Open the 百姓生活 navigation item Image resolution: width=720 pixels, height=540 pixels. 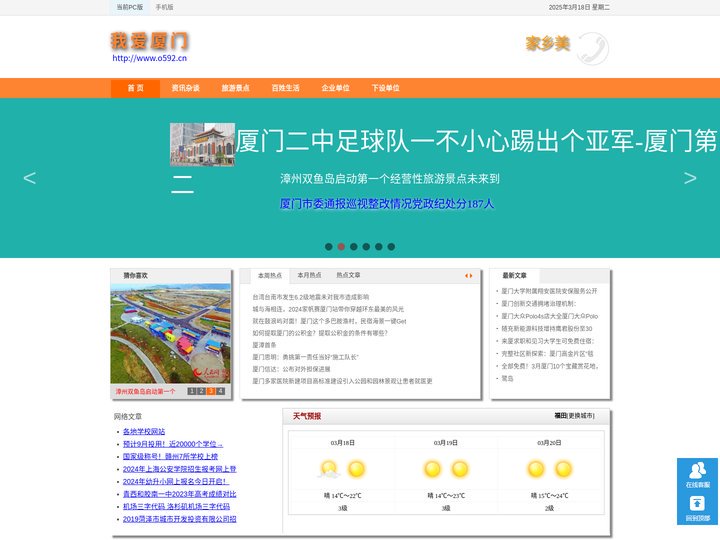286,88
